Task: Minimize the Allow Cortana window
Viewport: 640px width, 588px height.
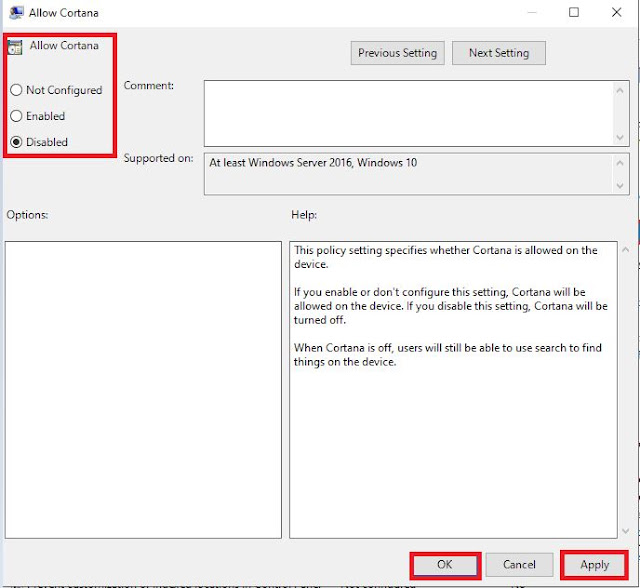Action: (531, 12)
